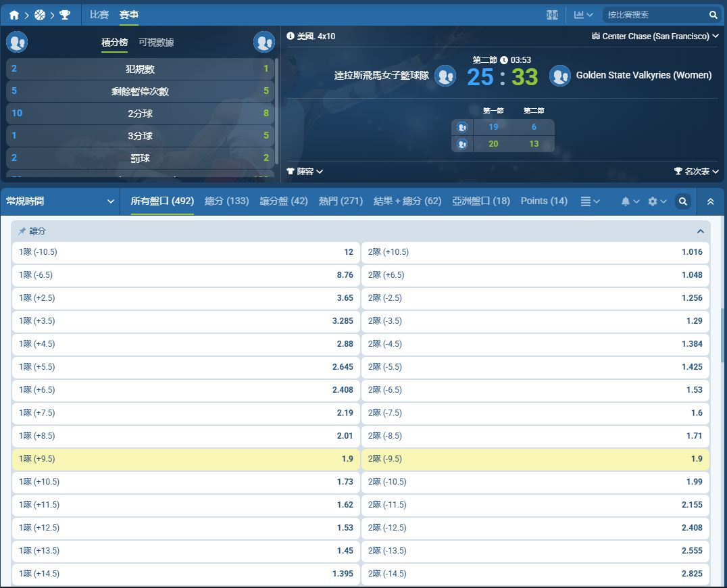Click the 剩餘暫停次數 stats row
This screenshot has height=588, width=727.
(140, 91)
